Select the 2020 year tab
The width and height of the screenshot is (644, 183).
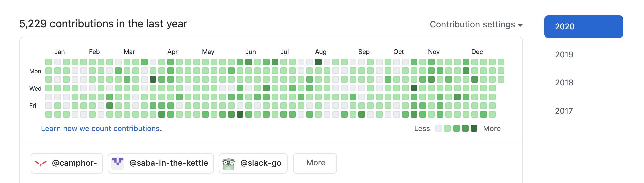[583, 27]
